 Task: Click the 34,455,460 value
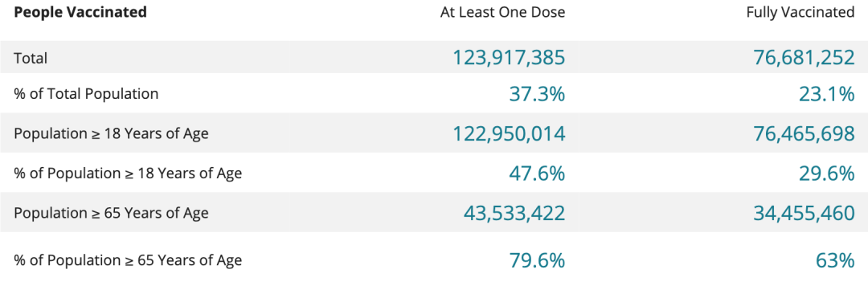804,213
